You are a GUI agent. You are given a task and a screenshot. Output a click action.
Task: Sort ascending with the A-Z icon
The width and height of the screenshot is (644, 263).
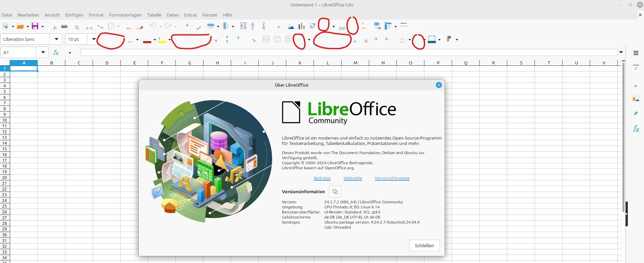click(x=253, y=26)
